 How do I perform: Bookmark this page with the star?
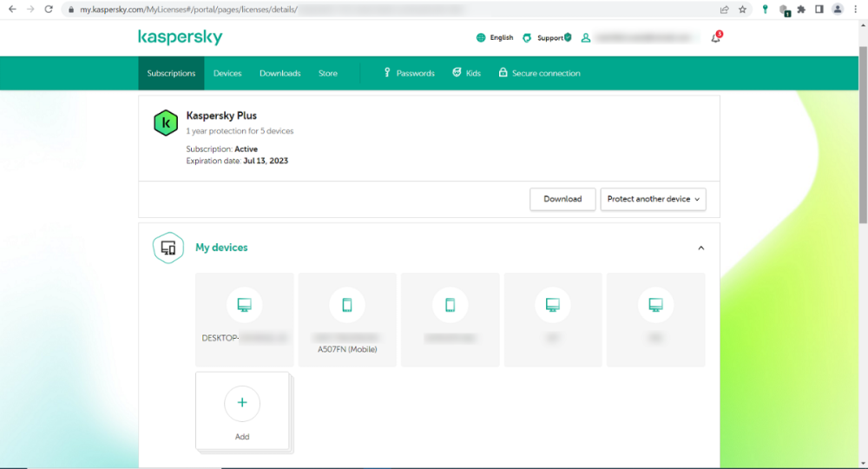click(x=742, y=10)
